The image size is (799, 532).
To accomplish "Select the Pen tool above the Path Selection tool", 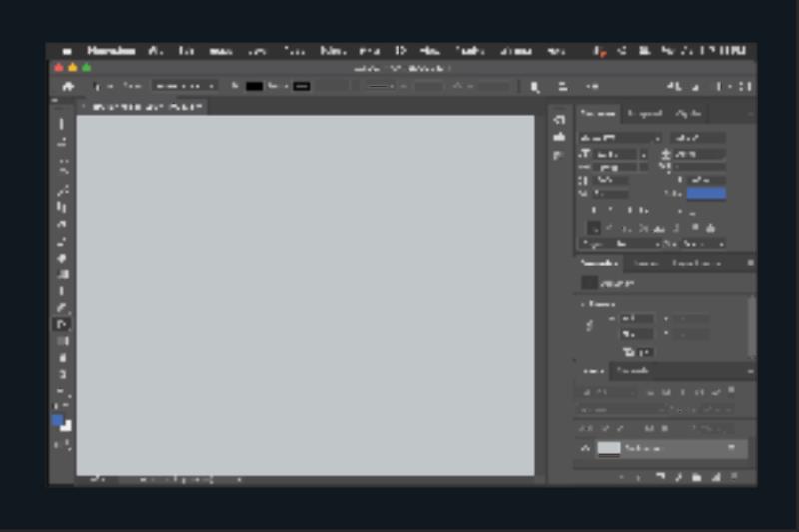I will coord(62,308).
